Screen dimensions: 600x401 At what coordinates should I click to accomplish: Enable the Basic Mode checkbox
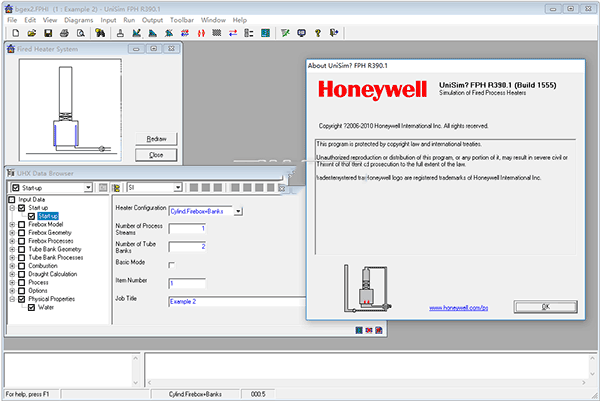coord(171,265)
